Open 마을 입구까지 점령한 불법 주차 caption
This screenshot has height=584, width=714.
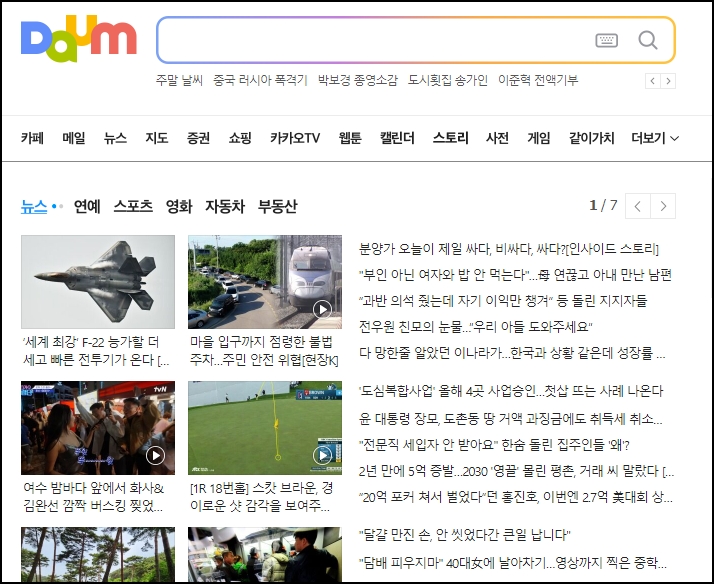264,351
